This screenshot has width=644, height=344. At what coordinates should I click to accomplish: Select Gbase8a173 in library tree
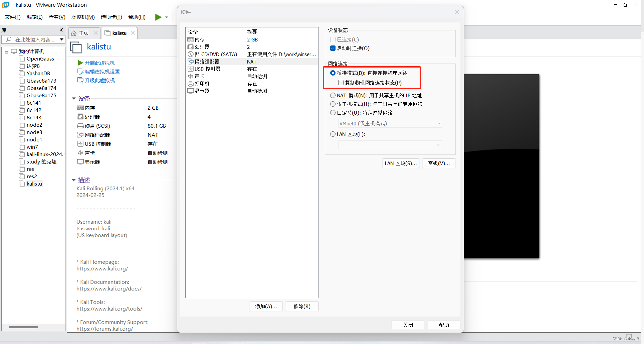[x=41, y=81]
